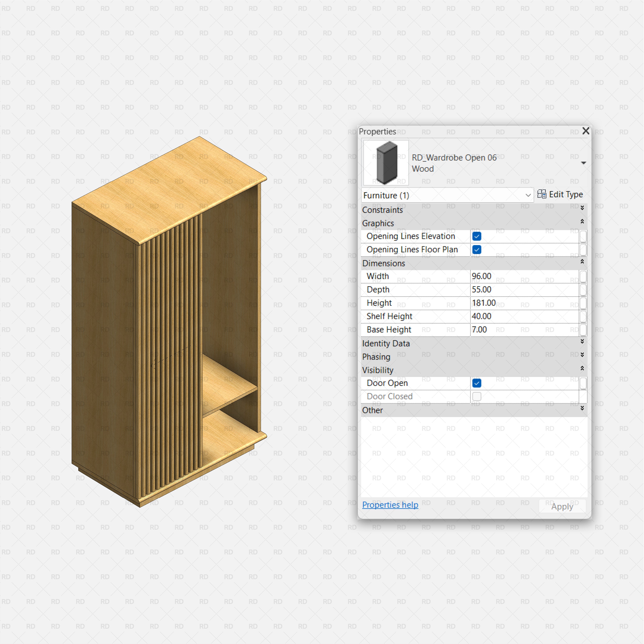Expand the Constraints section
This screenshot has width=644, height=644.
point(582,208)
